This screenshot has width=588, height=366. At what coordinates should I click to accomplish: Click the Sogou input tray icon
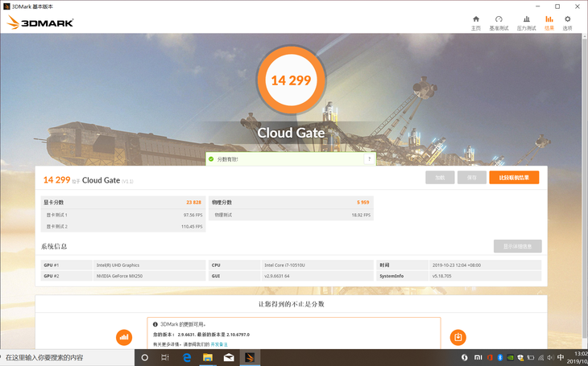tap(465, 357)
